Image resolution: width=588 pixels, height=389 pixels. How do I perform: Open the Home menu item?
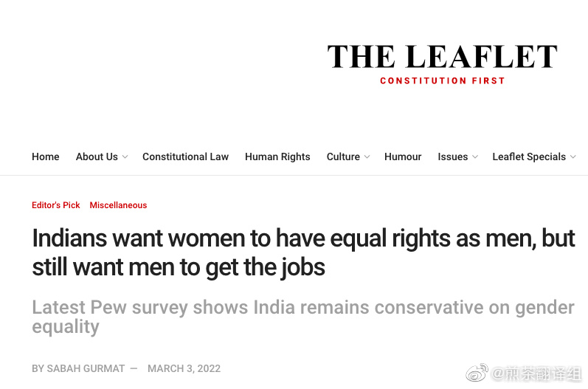click(x=46, y=156)
